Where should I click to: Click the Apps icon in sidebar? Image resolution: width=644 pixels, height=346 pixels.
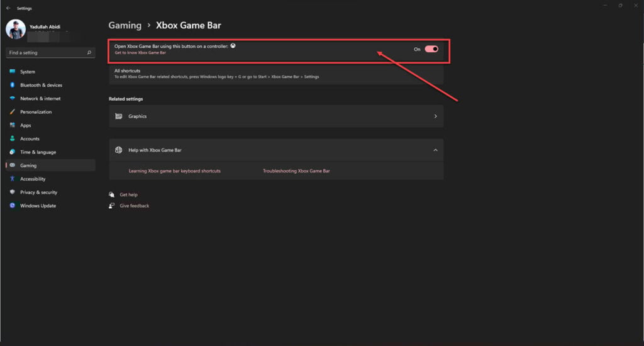click(13, 125)
